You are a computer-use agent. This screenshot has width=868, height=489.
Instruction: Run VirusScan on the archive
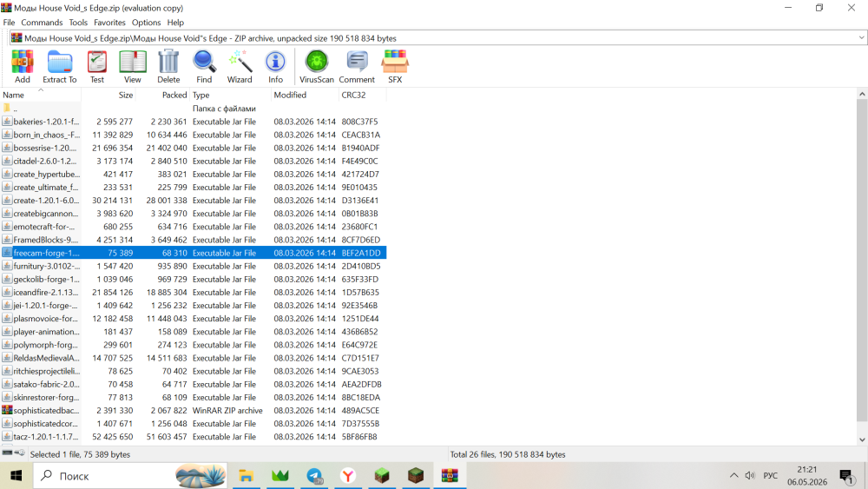tap(317, 67)
